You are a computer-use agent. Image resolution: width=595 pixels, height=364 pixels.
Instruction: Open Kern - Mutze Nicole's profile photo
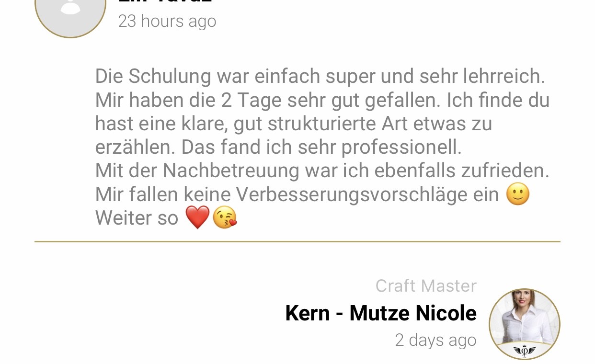click(x=525, y=324)
